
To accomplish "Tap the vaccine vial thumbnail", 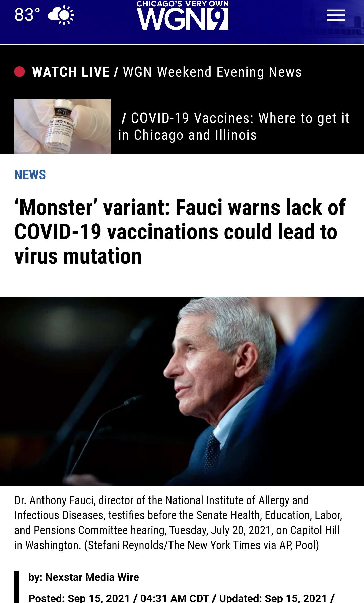I will coord(62,127).
